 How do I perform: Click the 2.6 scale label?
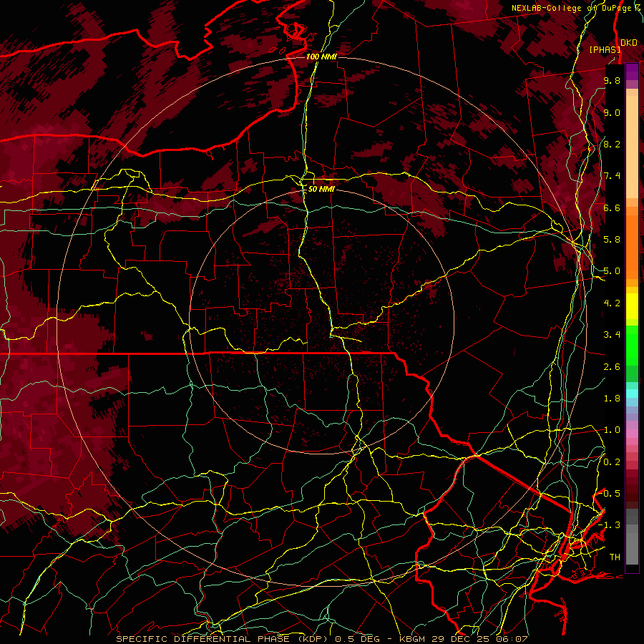pos(612,367)
